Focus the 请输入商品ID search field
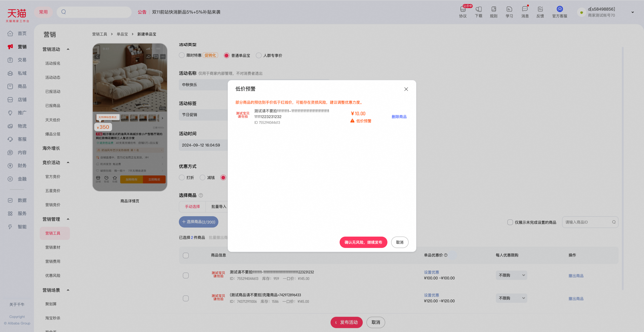The width and height of the screenshot is (644, 332). click(x=590, y=222)
